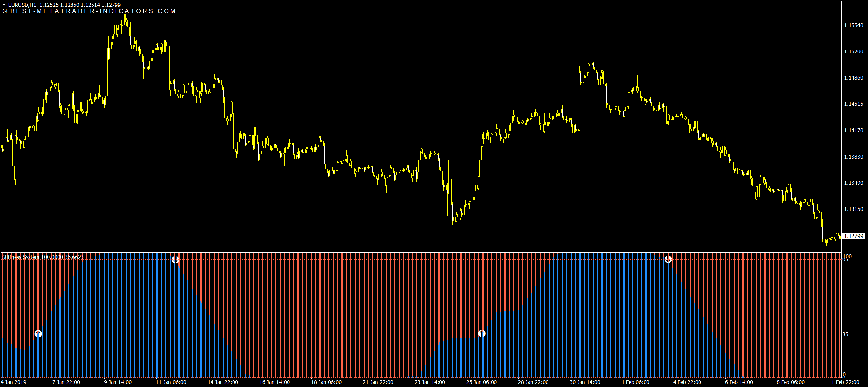Click the first up-arrow signal near 7 Jan
This screenshot has height=387, width=868.
pos(38,334)
